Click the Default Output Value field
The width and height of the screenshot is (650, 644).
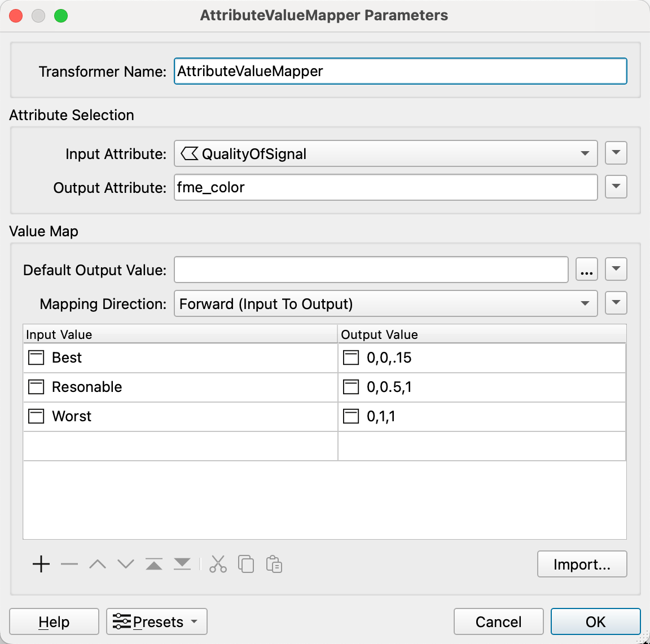[x=371, y=270]
